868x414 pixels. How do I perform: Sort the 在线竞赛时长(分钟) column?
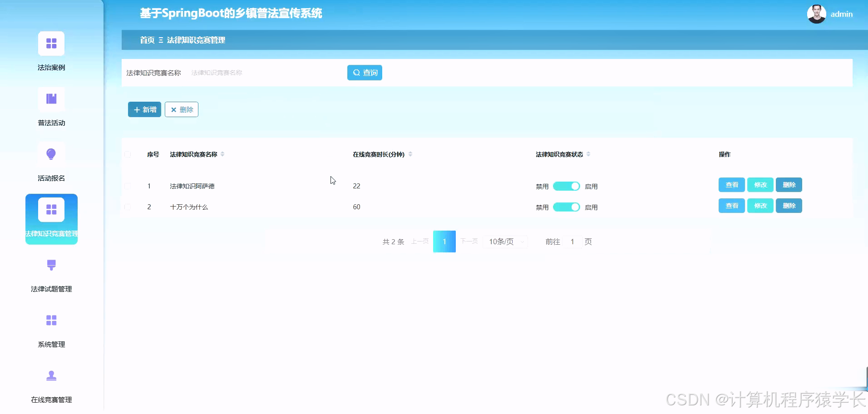tap(410, 154)
